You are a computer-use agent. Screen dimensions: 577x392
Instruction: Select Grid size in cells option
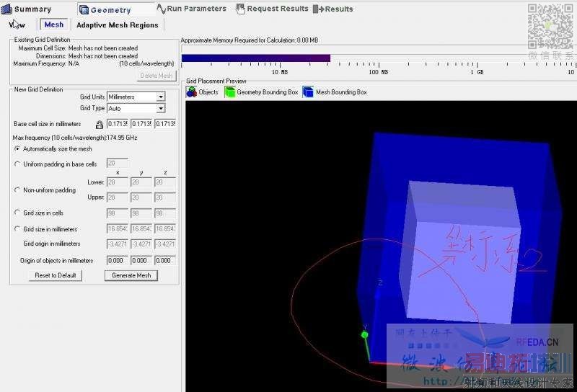pyautogui.click(x=17, y=213)
